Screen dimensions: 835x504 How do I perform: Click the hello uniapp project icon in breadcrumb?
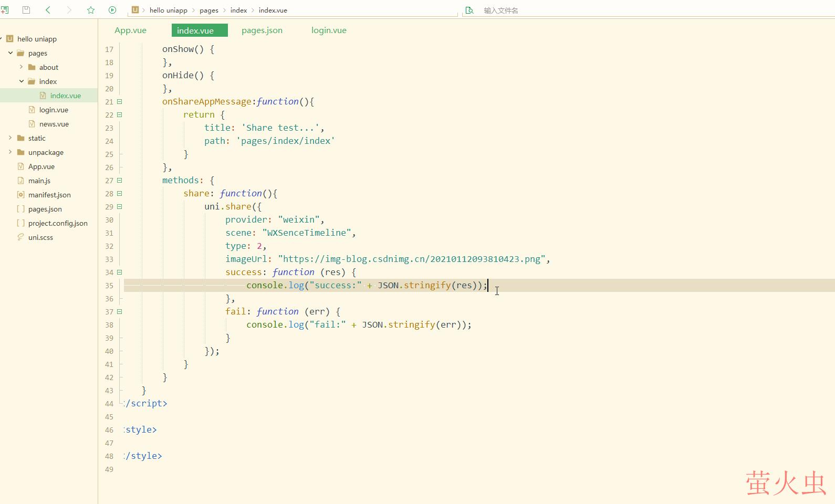coord(135,10)
